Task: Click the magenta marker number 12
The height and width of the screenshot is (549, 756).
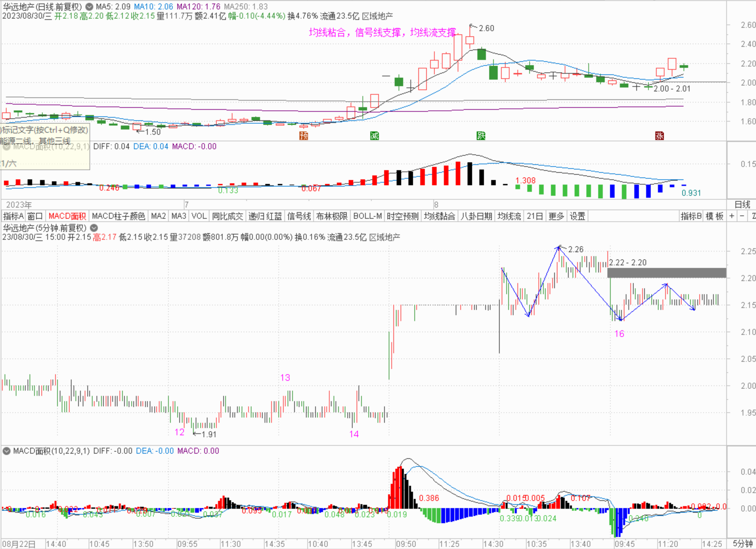Action: 179,432
